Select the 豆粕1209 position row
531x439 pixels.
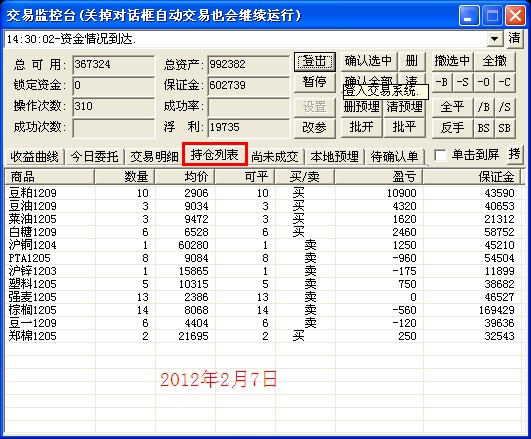[x=263, y=193]
